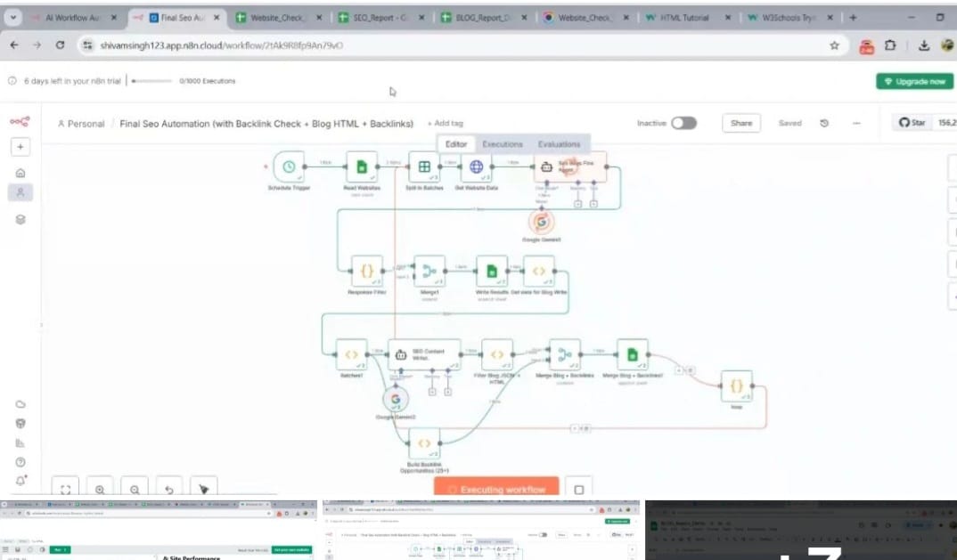This screenshot has height=560, width=957.
Task: Click the Upgrade now button
Action: [x=914, y=81]
